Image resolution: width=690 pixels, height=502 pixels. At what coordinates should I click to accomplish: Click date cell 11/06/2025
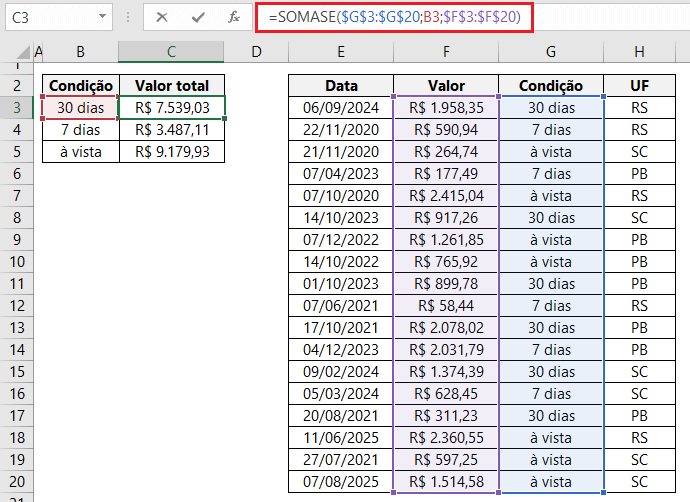coord(341,437)
